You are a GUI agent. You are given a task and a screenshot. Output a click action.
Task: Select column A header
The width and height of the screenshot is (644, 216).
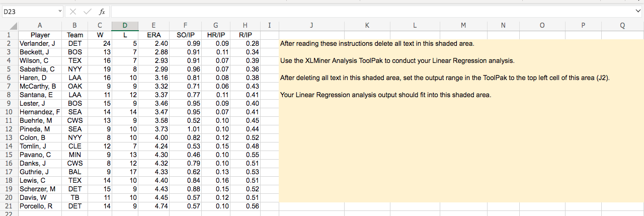(x=40, y=26)
